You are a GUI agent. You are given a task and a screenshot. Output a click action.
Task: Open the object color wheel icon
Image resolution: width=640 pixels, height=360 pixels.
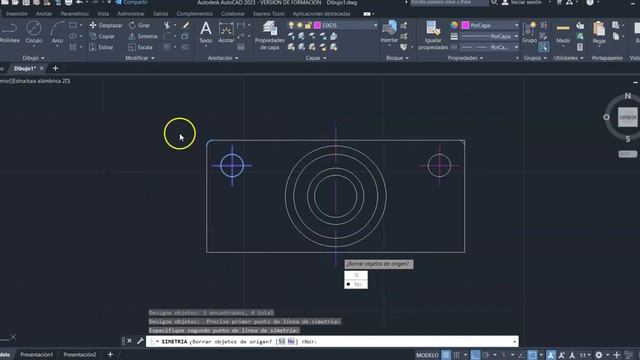[x=454, y=25]
